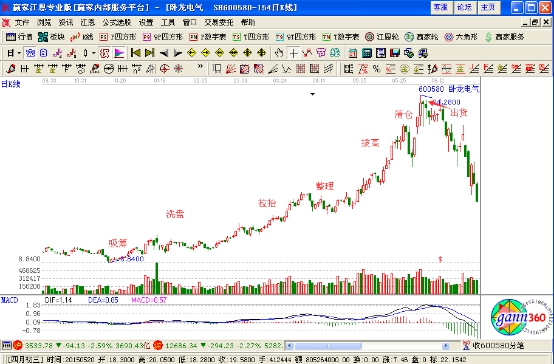554x364 pixels.
Task: Open the P四方形 tool
Action: click(x=118, y=37)
